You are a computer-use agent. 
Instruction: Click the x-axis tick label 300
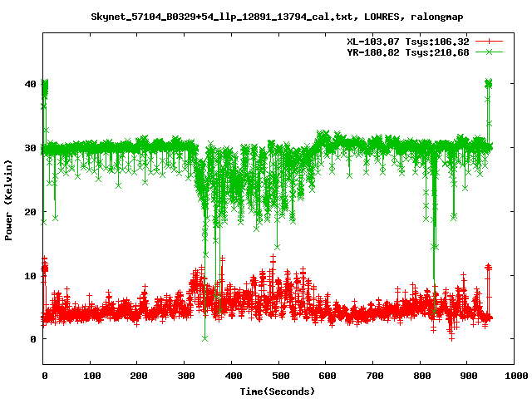click(186, 376)
